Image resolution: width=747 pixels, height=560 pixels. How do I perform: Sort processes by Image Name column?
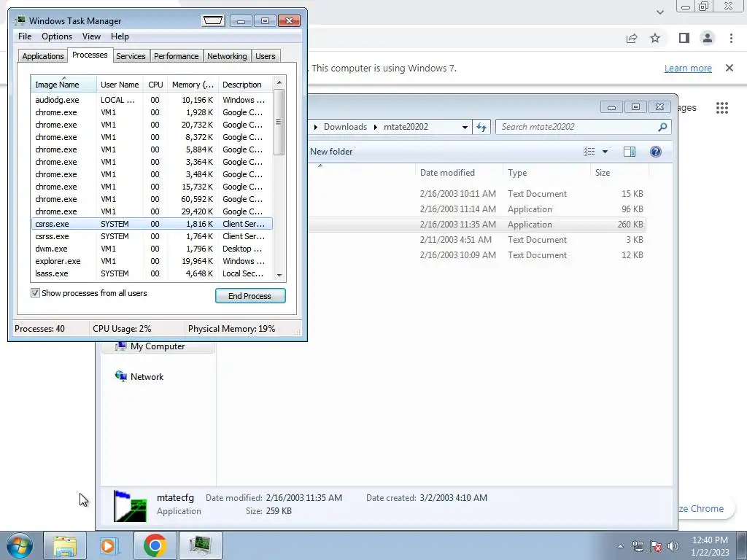[63, 85]
